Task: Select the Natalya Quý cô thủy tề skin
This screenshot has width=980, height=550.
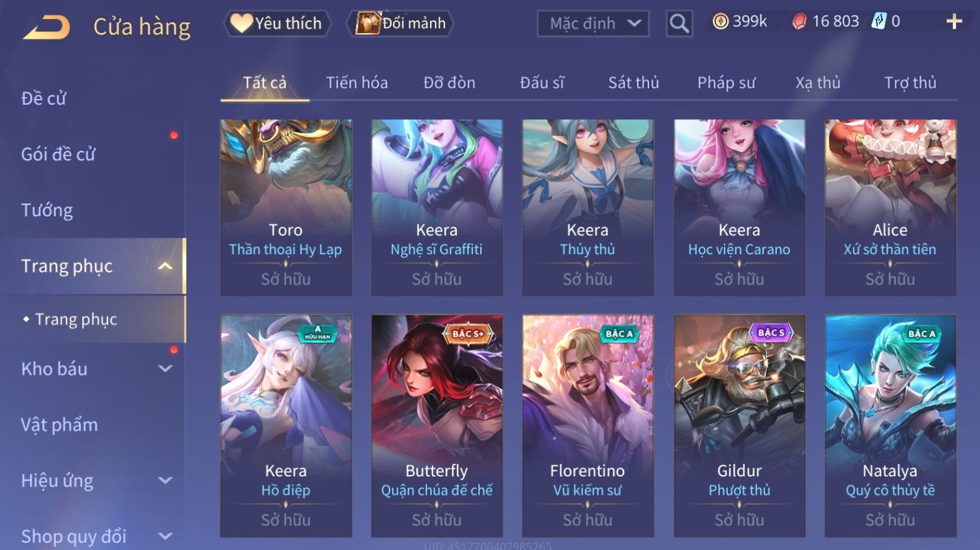Action: (x=890, y=426)
